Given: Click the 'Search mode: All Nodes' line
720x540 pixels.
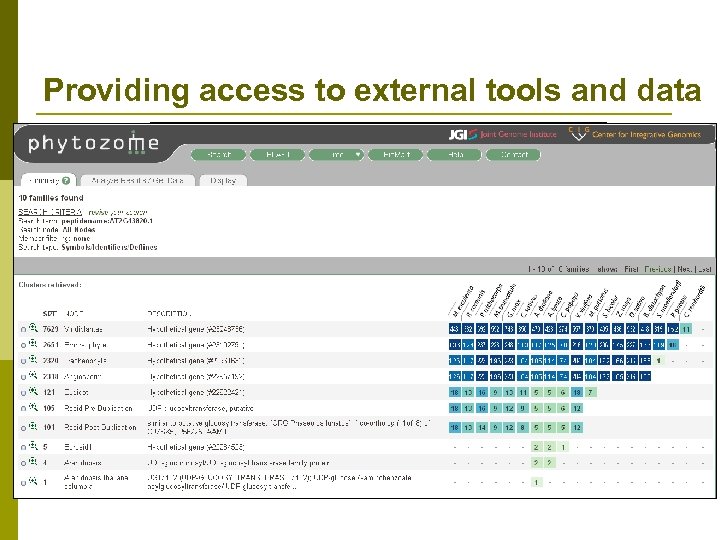Looking at the screenshot, I should [x=57, y=230].
